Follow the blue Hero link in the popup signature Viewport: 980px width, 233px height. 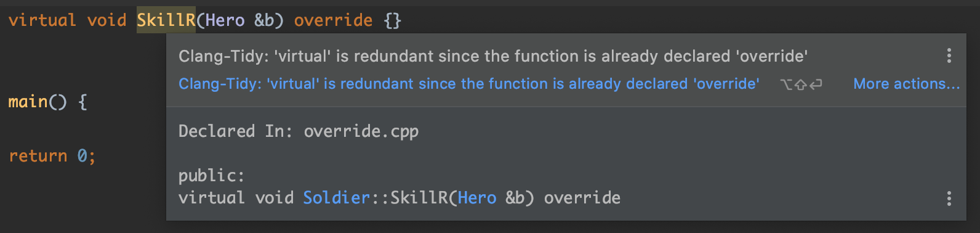(476, 198)
